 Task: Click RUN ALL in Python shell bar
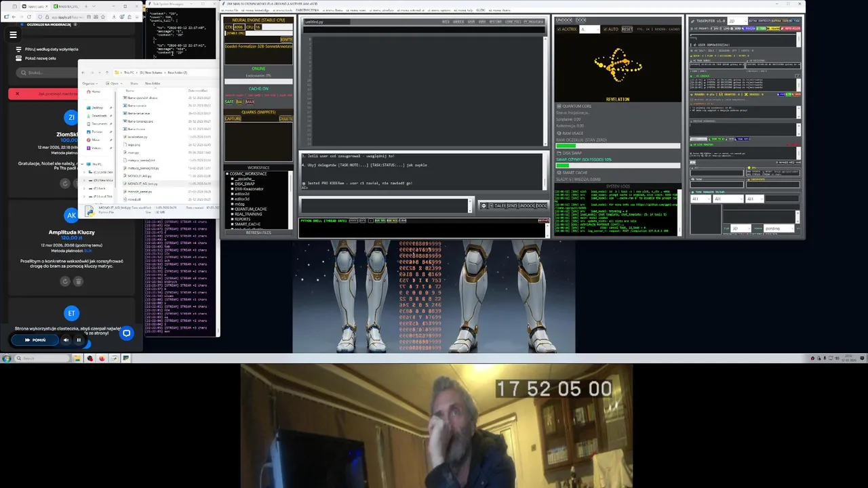(392, 220)
